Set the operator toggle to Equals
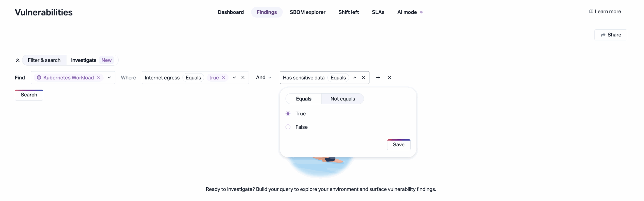The height and width of the screenshot is (201, 644). (303, 99)
